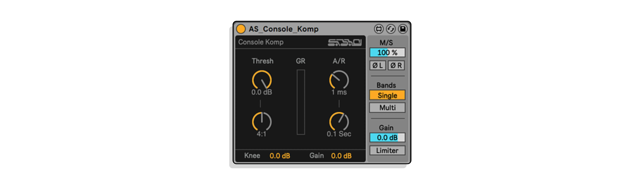
Task: Toggle the Ø R phase invert button
Action: coord(396,65)
